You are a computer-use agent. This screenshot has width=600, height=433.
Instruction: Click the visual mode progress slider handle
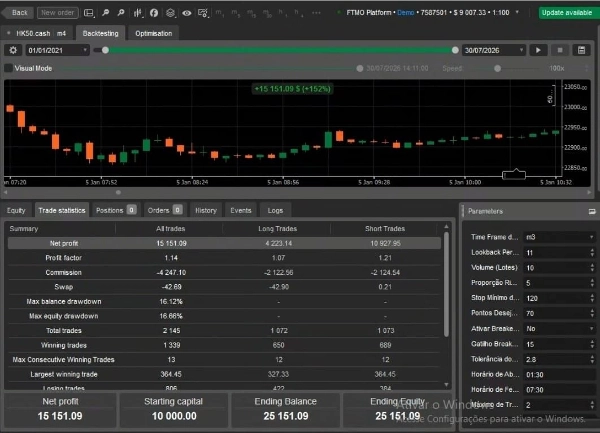(x=360, y=68)
